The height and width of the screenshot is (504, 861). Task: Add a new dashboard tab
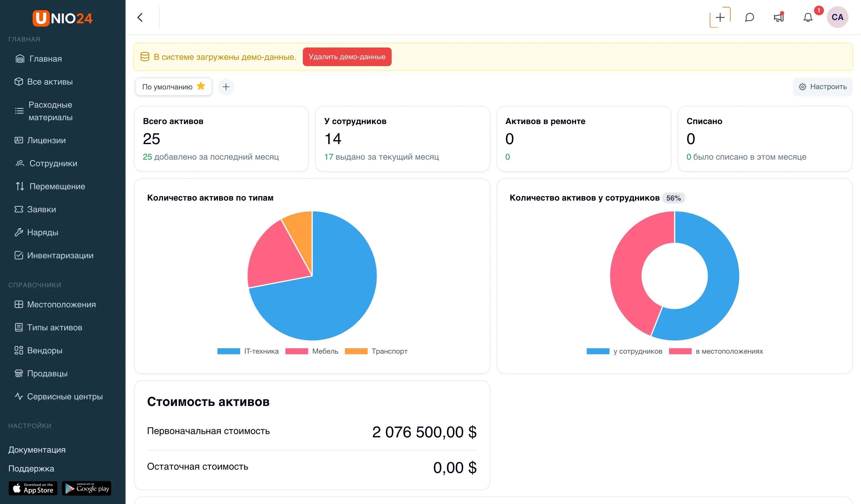[226, 87]
